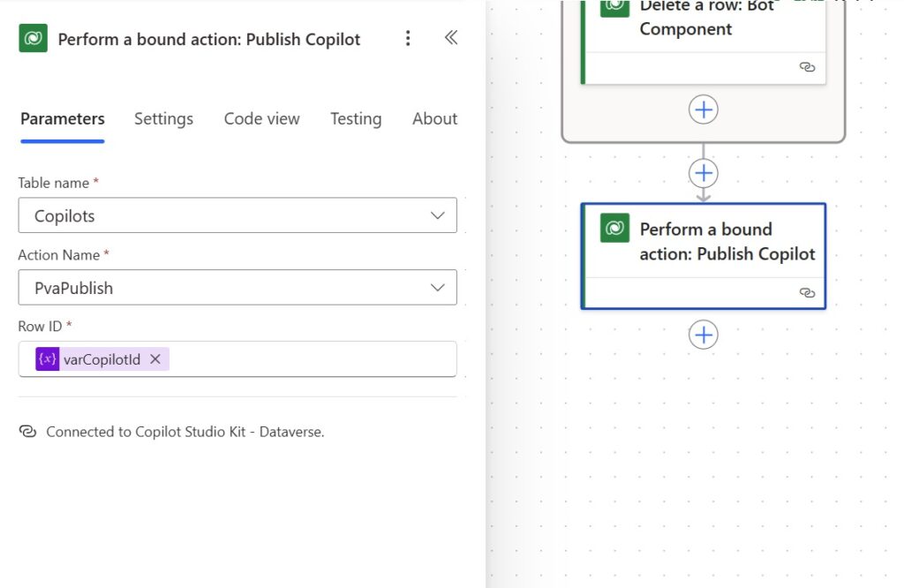Click the varCopilotId variable token
904x588 pixels.
pyautogui.click(x=102, y=359)
